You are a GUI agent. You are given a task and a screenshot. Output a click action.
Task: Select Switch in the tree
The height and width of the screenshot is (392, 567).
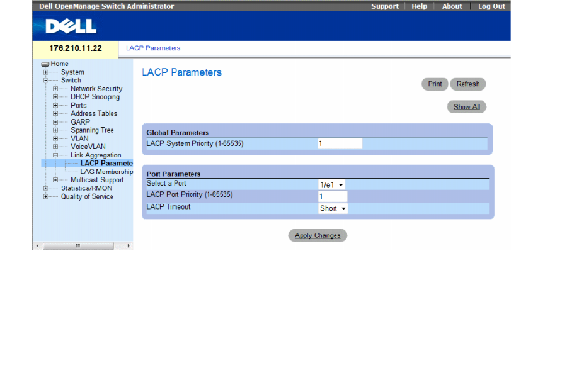(71, 80)
